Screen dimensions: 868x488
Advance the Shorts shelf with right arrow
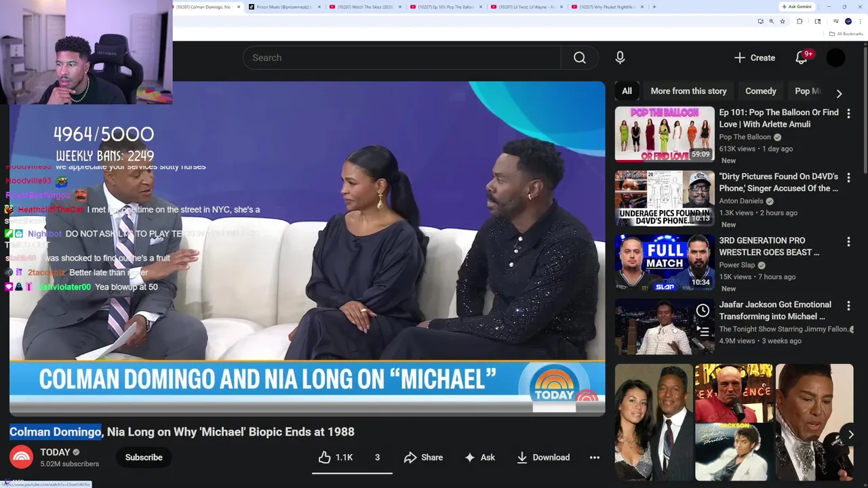coord(850,434)
